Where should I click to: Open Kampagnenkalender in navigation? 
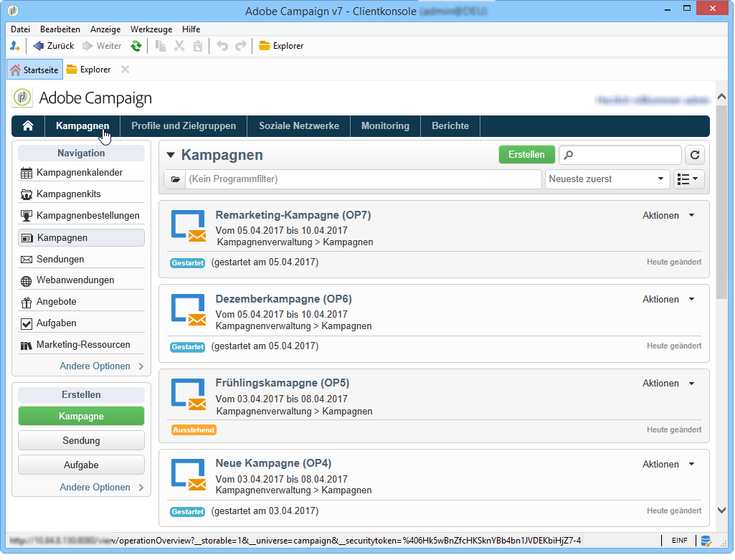click(x=81, y=173)
